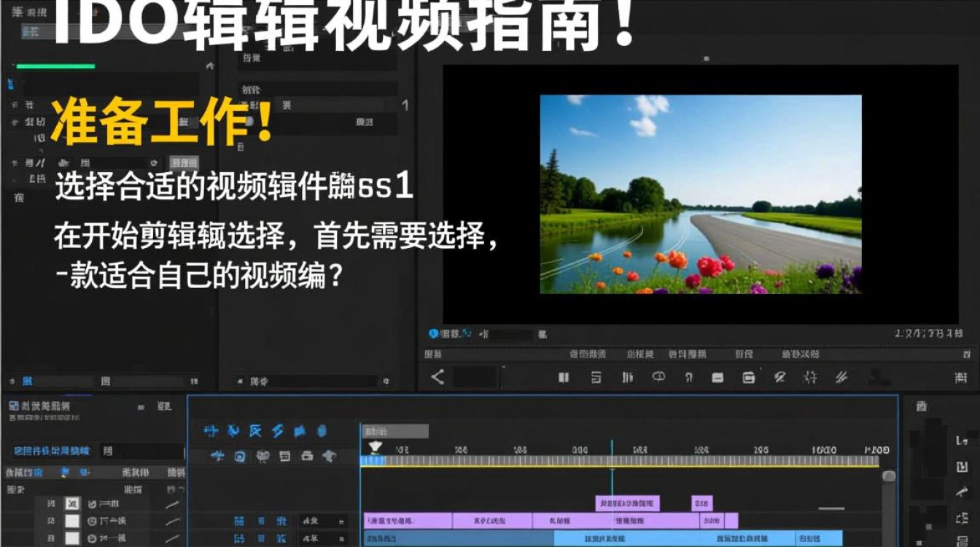Select the small purple clip labeled 2S8
Screen dimensions: 980x547
coord(702,503)
